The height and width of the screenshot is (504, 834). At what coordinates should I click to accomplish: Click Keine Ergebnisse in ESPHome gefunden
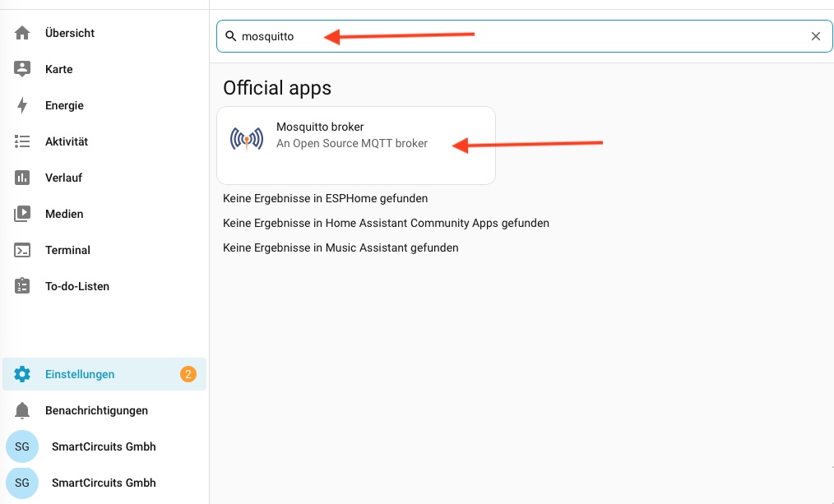point(325,198)
